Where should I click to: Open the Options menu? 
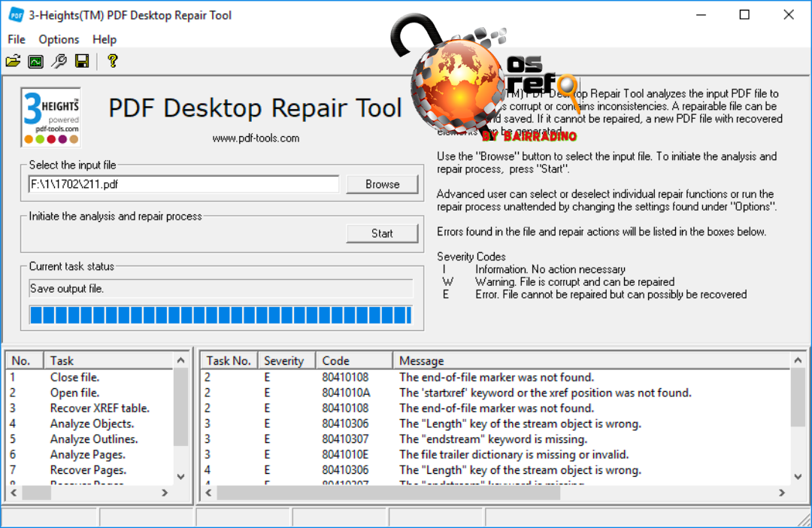(59, 39)
